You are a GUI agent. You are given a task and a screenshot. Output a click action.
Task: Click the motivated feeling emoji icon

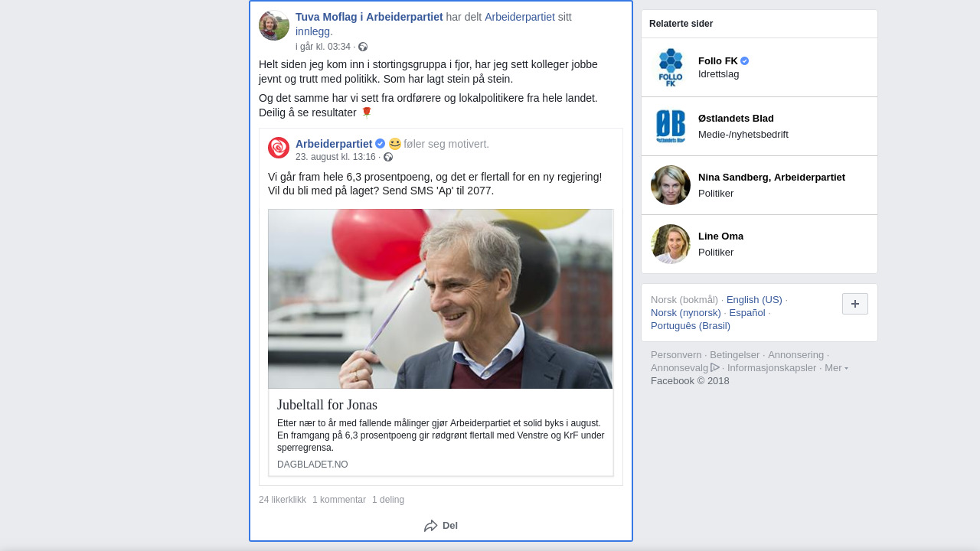pos(395,144)
